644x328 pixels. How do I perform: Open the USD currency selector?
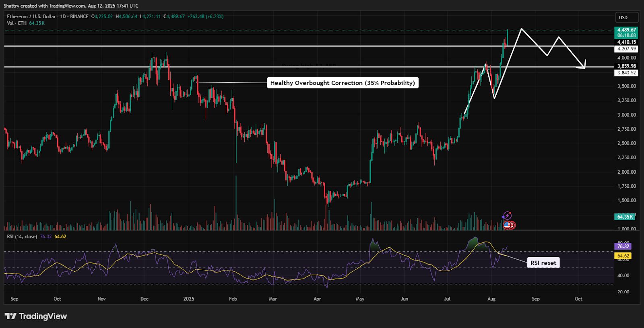tap(626, 17)
